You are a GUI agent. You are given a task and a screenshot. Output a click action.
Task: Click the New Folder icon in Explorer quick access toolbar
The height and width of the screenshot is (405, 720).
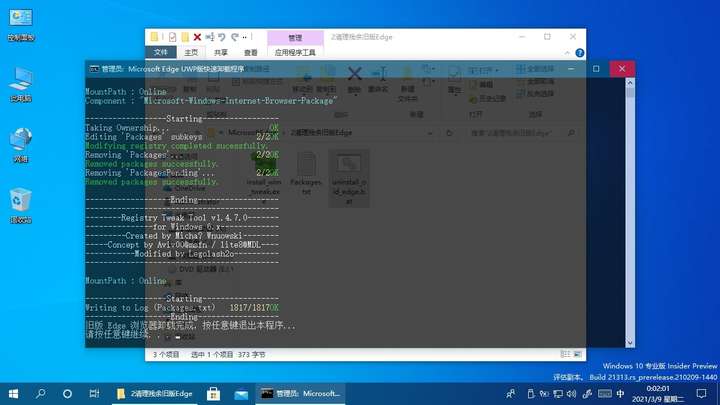tap(185, 37)
